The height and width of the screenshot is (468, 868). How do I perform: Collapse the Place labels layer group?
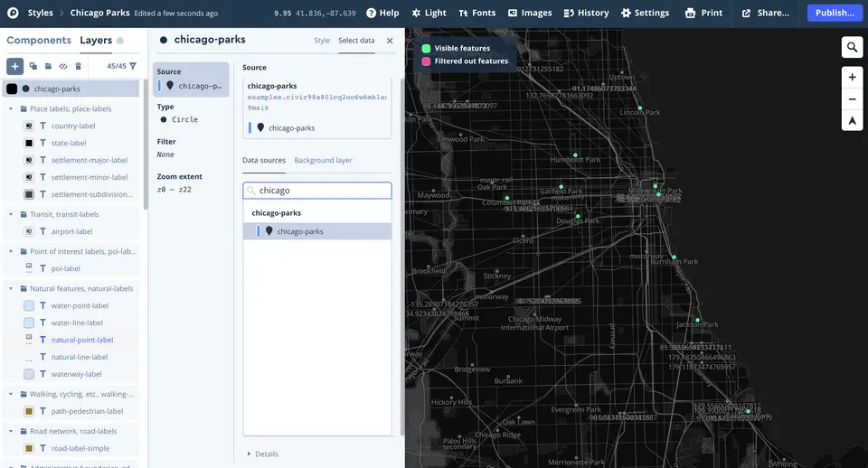click(x=11, y=109)
